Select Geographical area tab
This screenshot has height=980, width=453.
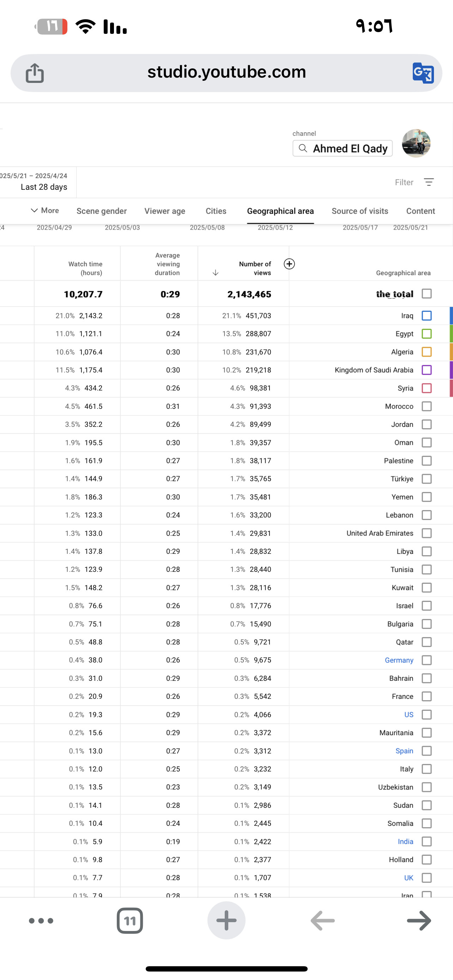(x=280, y=211)
